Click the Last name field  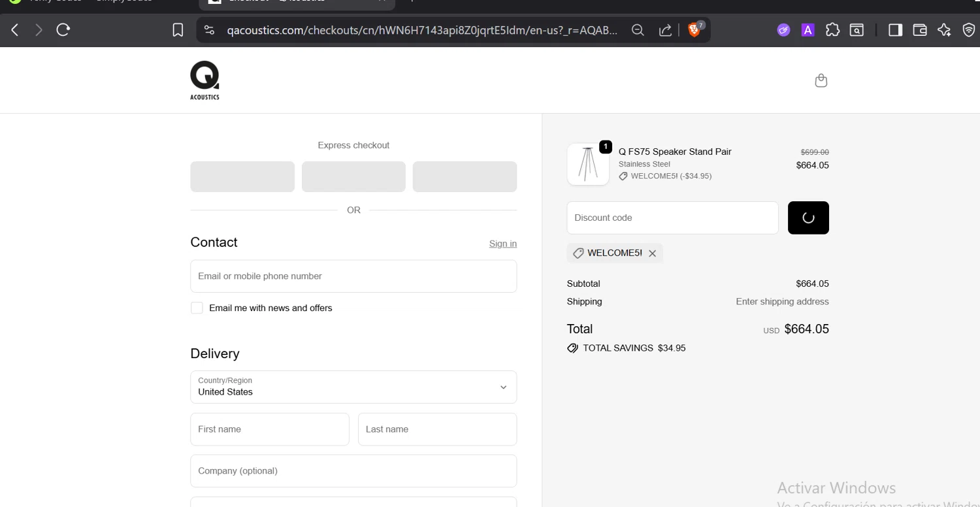(x=437, y=429)
